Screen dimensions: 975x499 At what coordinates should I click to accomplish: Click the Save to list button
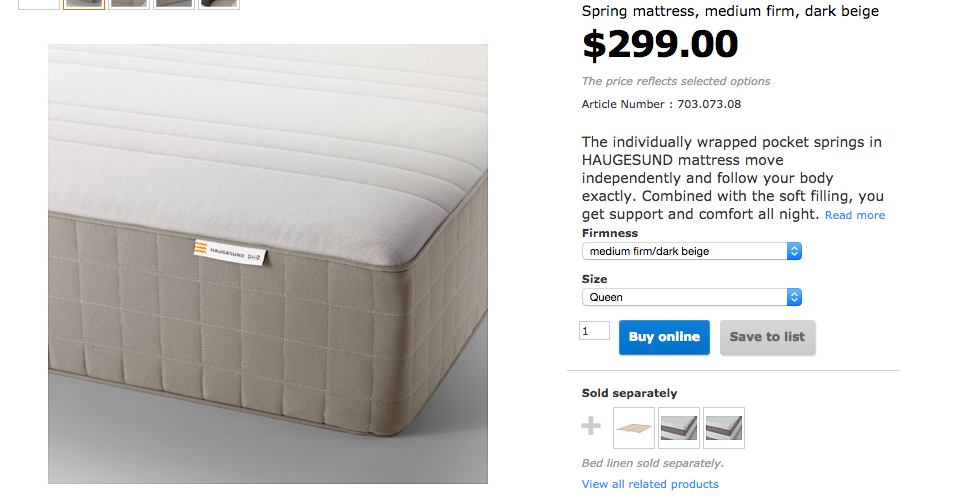tap(767, 337)
